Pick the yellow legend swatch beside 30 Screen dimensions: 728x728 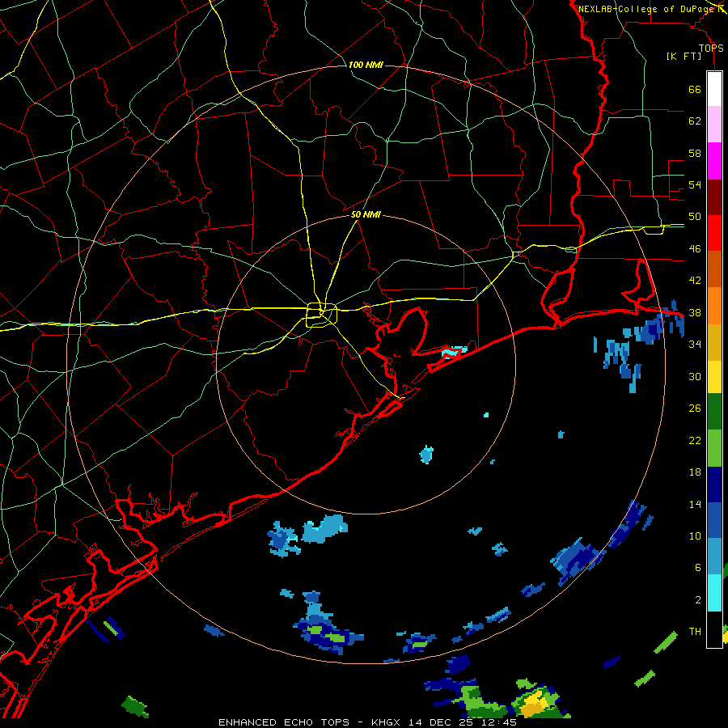[714, 376]
